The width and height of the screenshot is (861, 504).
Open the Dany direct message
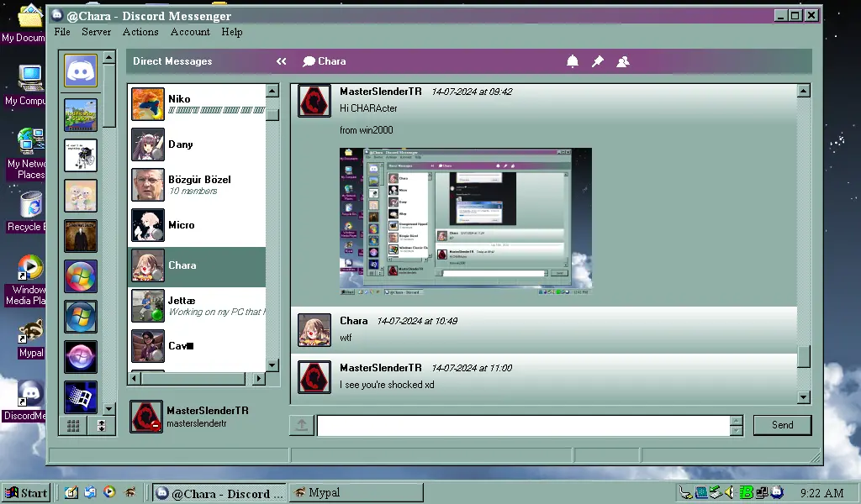click(x=197, y=144)
